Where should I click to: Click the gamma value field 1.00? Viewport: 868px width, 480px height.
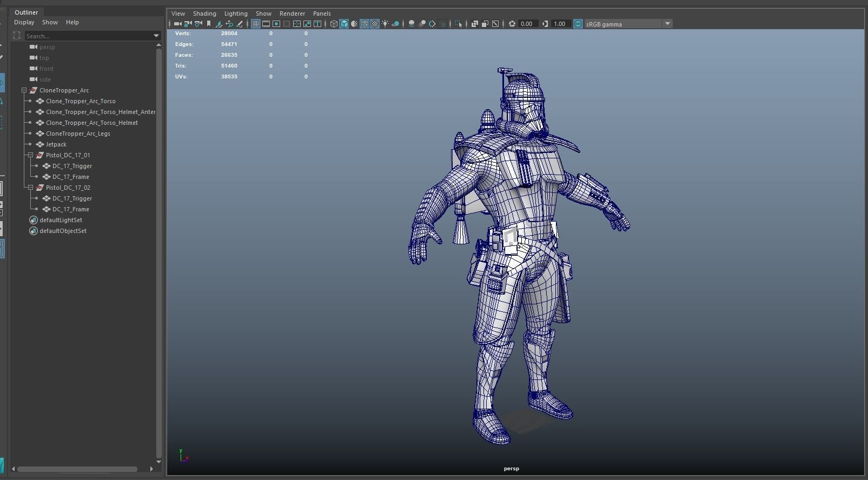click(561, 24)
